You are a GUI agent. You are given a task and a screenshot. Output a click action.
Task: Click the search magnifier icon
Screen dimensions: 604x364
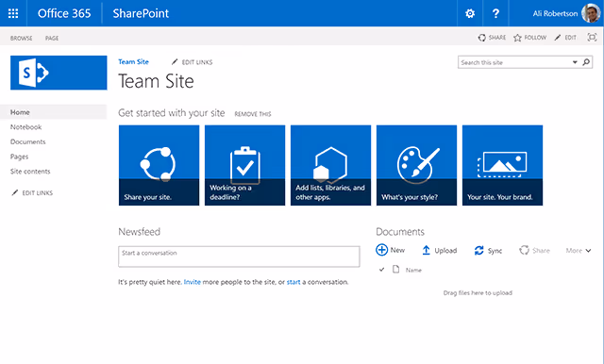(x=586, y=62)
